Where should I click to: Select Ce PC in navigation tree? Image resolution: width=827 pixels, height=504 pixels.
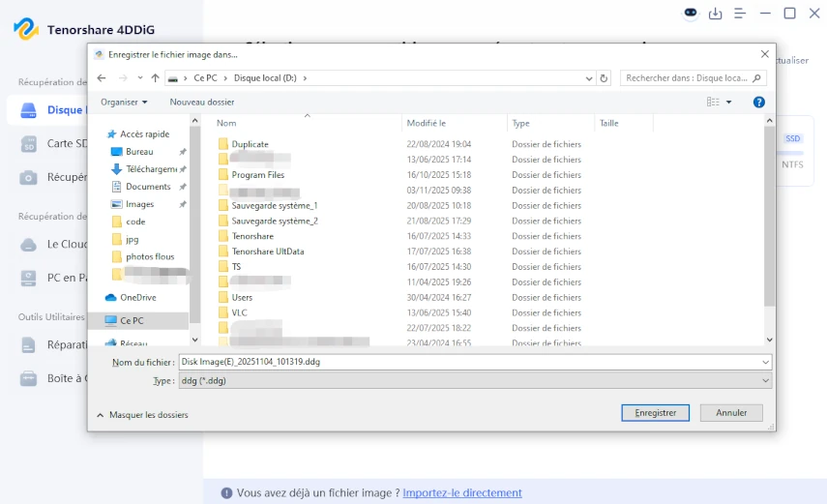(132, 320)
